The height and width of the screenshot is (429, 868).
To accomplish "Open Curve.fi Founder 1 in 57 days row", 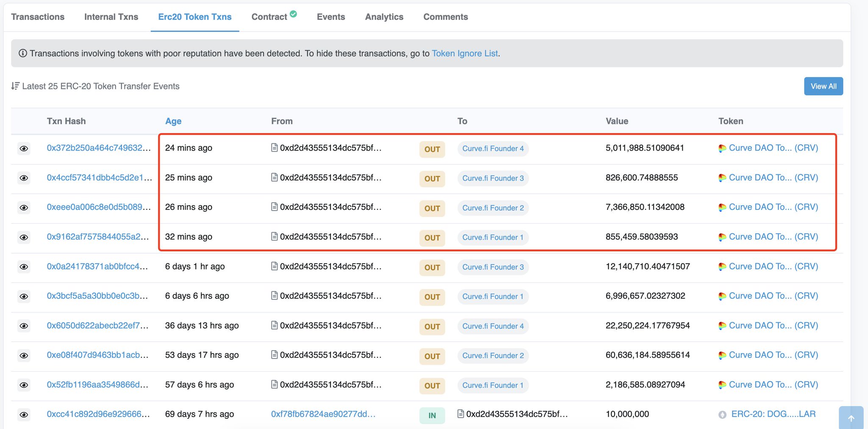I will (493, 385).
